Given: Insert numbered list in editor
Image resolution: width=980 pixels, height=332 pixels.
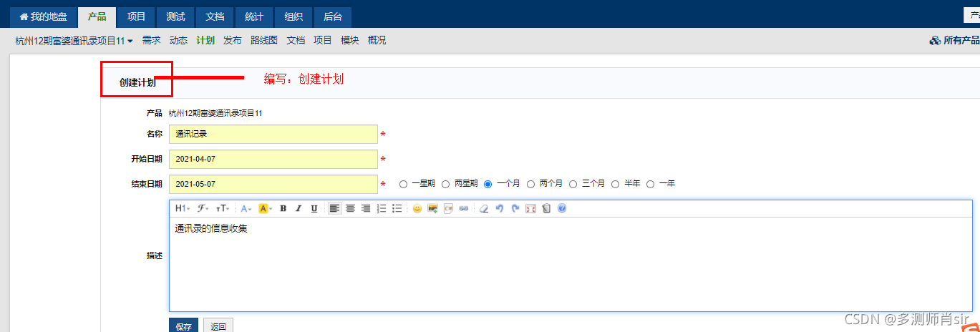Looking at the screenshot, I should pos(382,208).
